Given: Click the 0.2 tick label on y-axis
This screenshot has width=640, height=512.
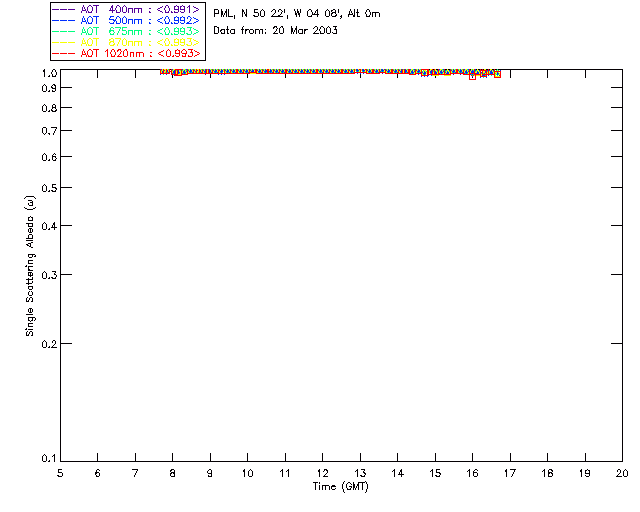Looking at the screenshot, I should 49,344.
